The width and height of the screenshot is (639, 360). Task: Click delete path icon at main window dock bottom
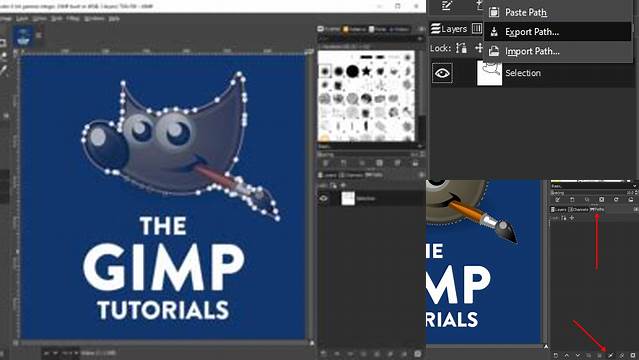[417, 354]
